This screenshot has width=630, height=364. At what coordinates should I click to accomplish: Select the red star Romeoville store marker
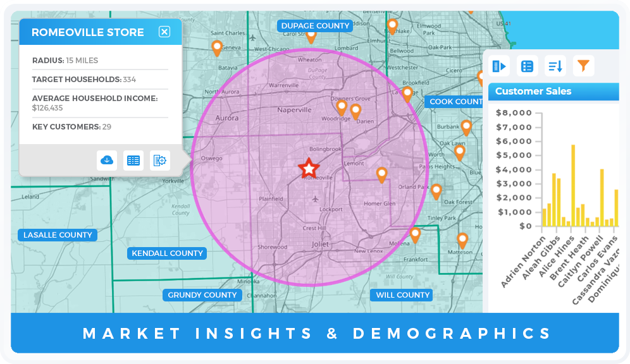[309, 169]
